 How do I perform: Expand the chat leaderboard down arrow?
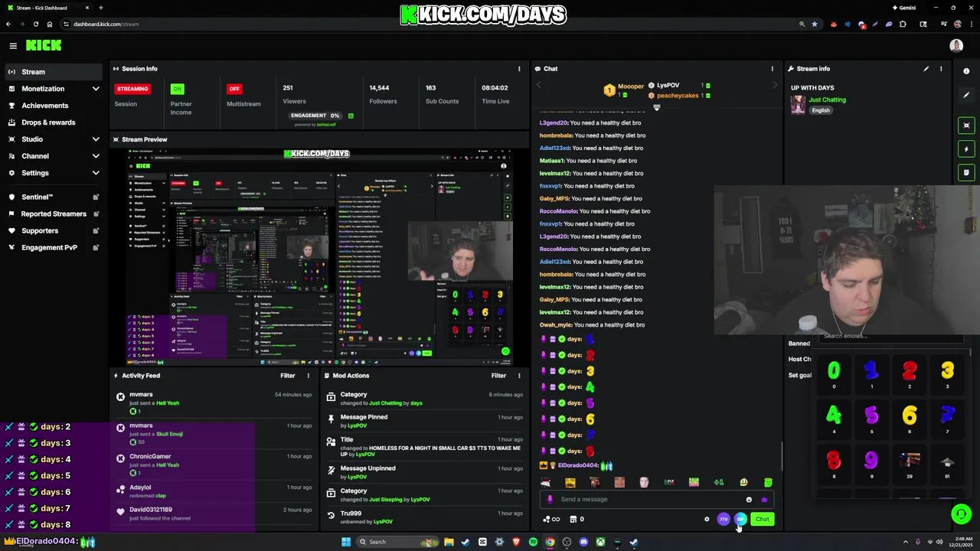(x=656, y=108)
